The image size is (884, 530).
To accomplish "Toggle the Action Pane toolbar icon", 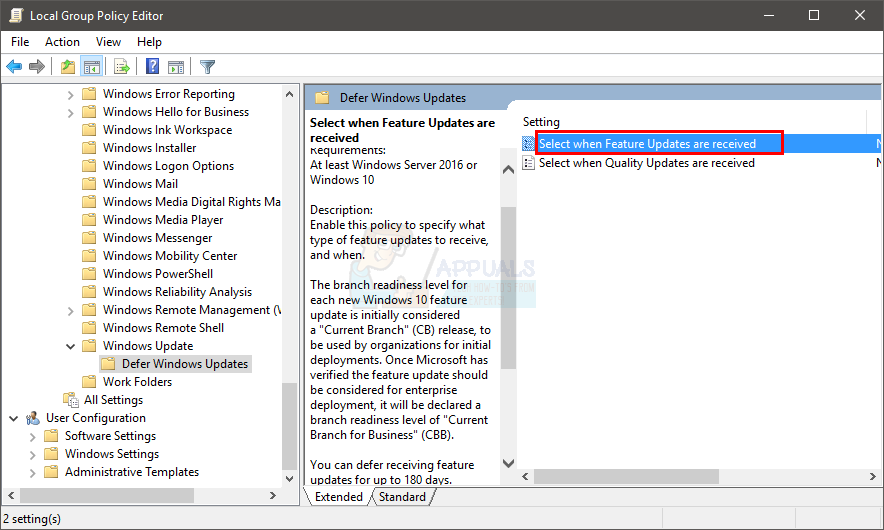I will click(176, 67).
